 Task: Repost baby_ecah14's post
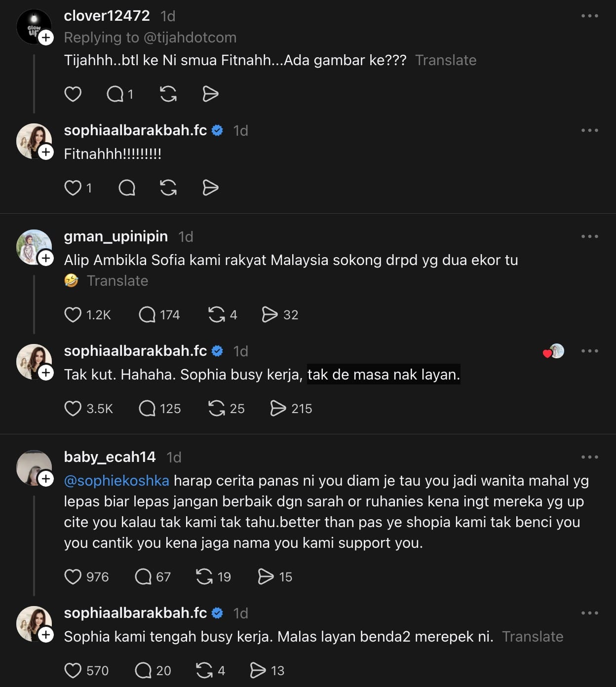(x=204, y=576)
